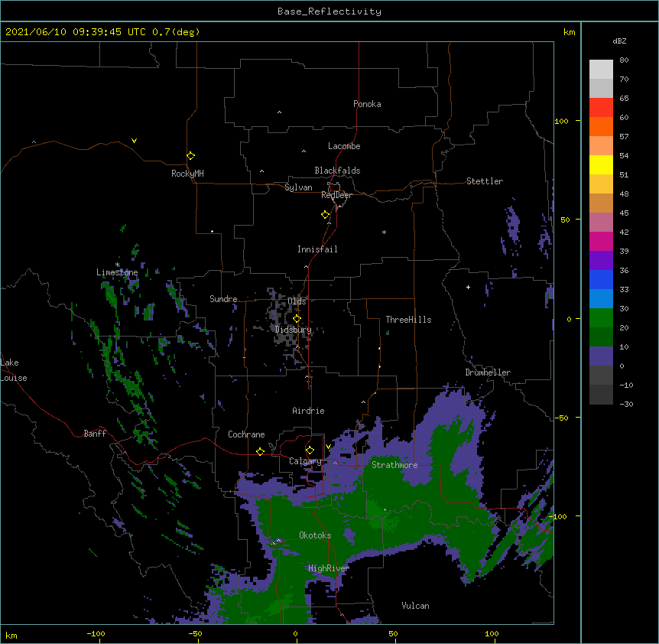Click the white asterisk marker east of Innisfail
Screen dimensions: 659x644
point(384,232)
